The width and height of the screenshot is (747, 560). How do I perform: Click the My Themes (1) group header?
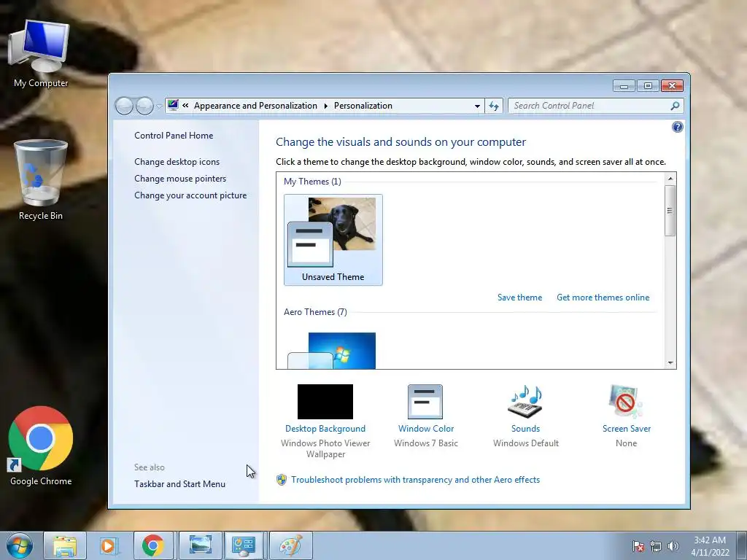312,182
